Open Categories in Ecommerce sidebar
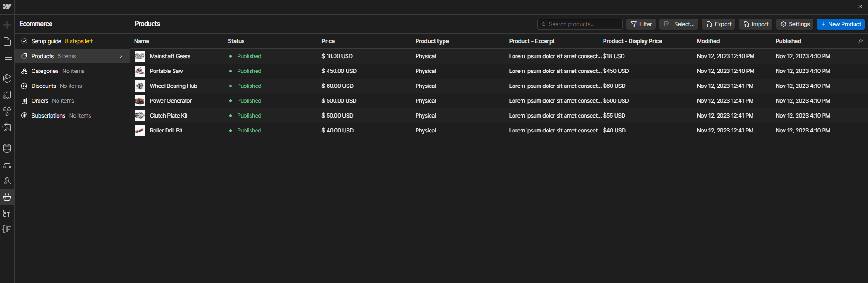This screenshot has width=868, height=283. 72,71
